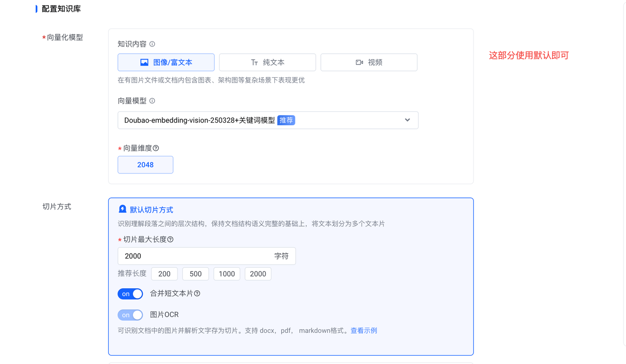Toggle the 合并短文本片 switch

click(x=130, y=294)
